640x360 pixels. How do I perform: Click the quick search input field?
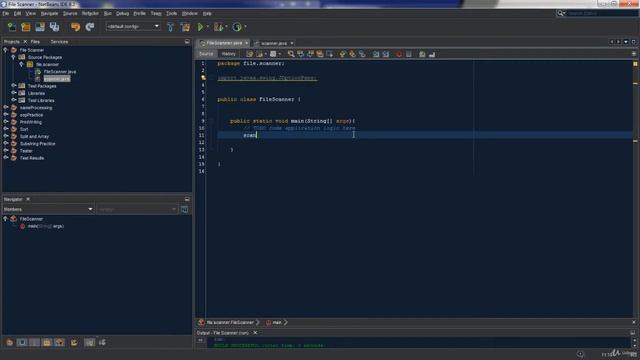click(x=602, y=13)
